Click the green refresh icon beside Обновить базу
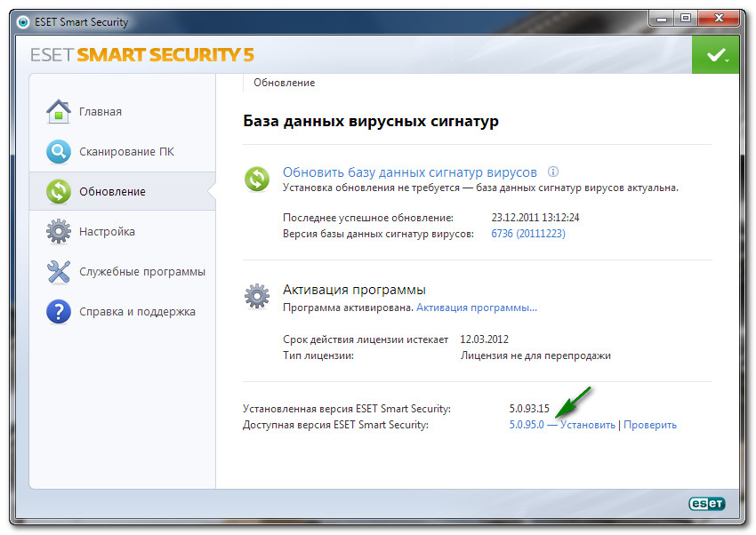The image size is (756, 535). (257, 179)
